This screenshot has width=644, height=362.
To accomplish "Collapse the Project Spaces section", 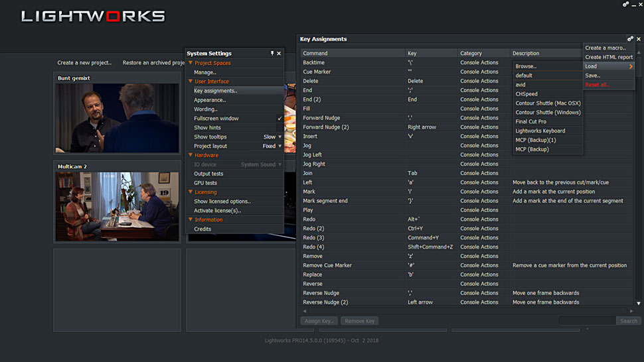I will (x=191, y=63).
